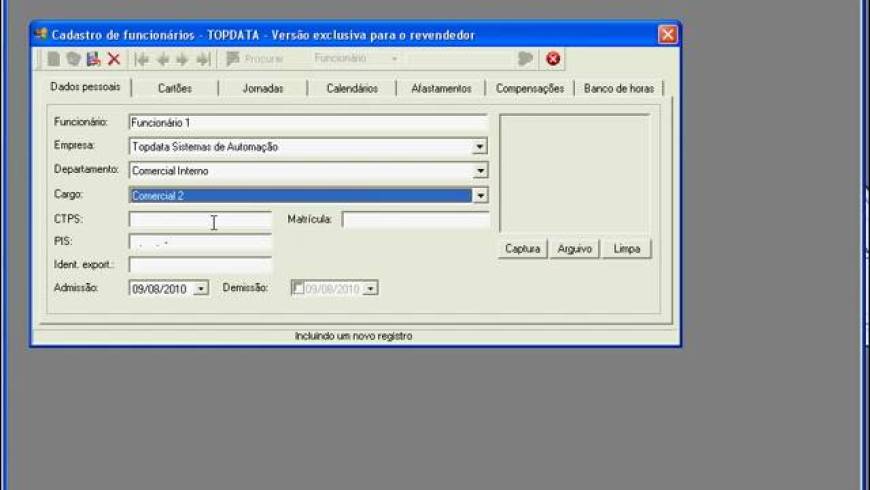Image resolution: width=870 pixels, height=490 pixels.
Task: Click the Arquivo photo button
Action: pyautogui.click(x=574, y=249)
